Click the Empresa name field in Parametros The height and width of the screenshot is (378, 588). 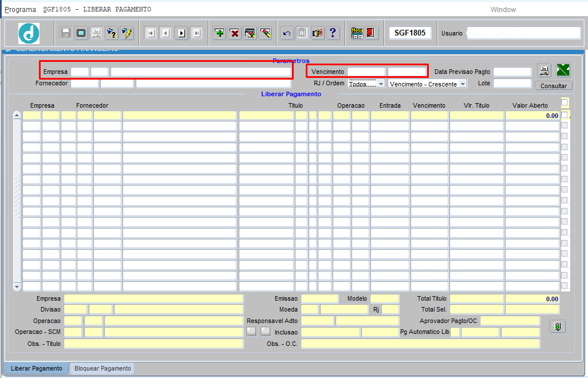pyautogui.click(x=200, y=72)
